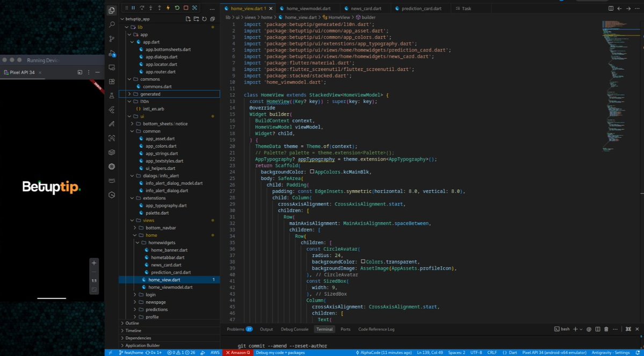The height and width of the screenshot is (356, 644).
Task: Open Source Control in the activity bar
Action: tap(111, 39)
